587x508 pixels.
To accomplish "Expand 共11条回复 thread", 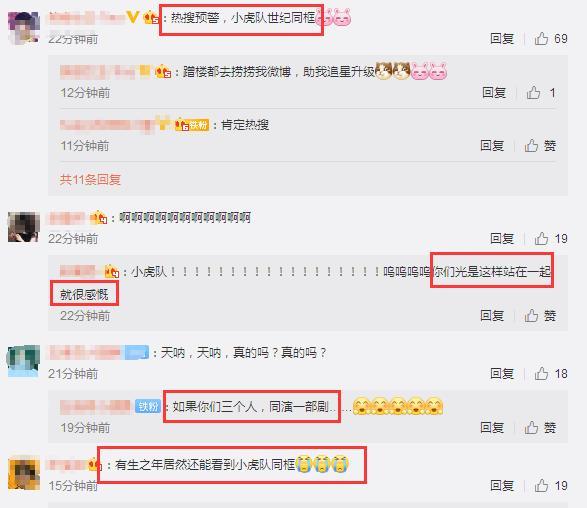I will pyautogui.click(x=90, y=180).
